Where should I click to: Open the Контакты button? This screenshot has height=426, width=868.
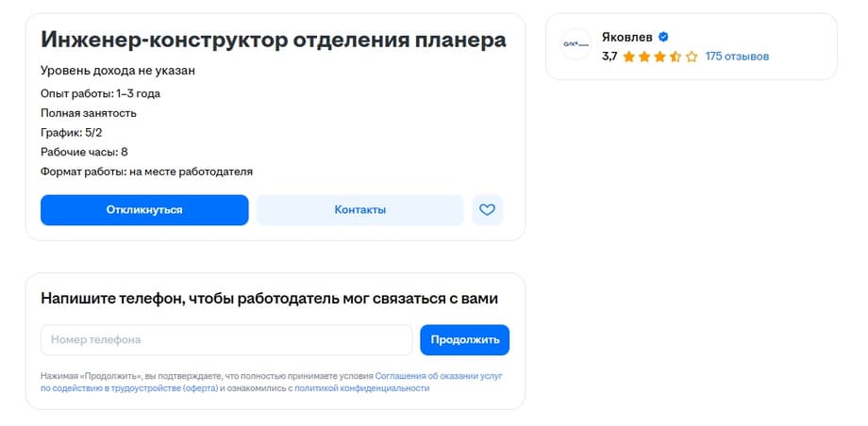click(x=359, y=210)
